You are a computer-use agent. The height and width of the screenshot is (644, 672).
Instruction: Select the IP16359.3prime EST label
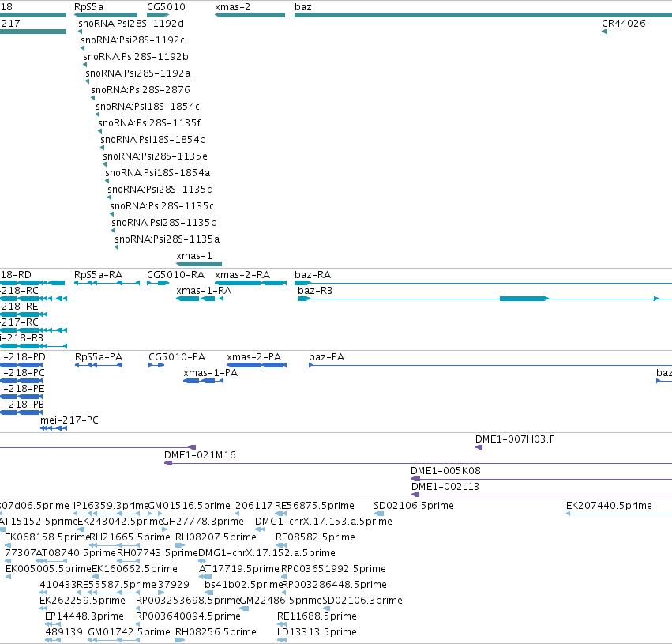111,506
